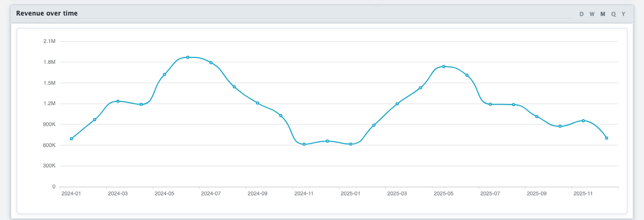Click the 0 y-axis label

(54, 187)
